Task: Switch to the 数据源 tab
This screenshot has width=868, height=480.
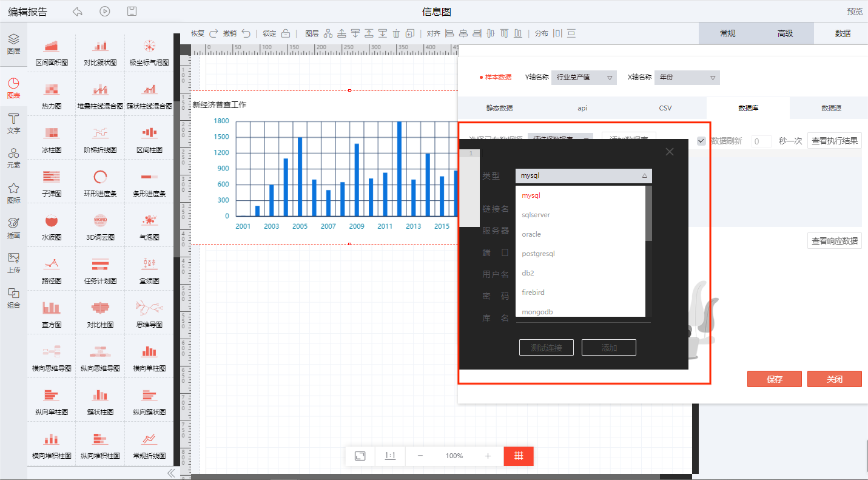Action: [x=831, y=107]
